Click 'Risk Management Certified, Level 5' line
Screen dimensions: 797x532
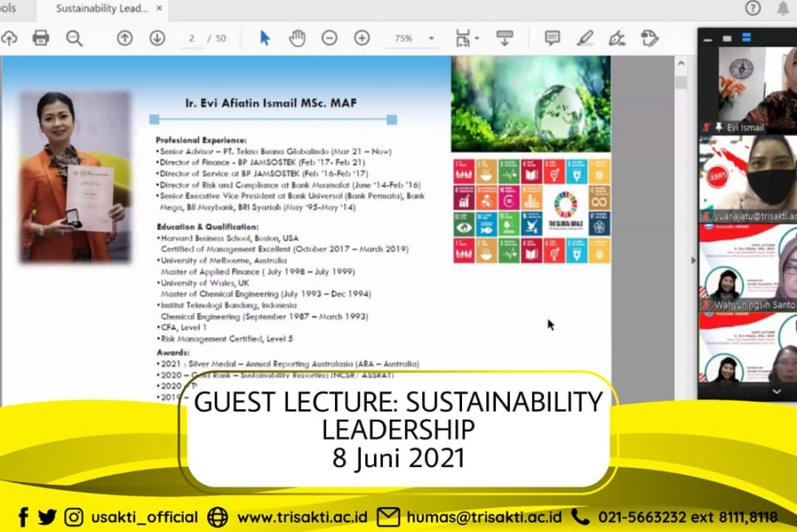tap(225, 338)
